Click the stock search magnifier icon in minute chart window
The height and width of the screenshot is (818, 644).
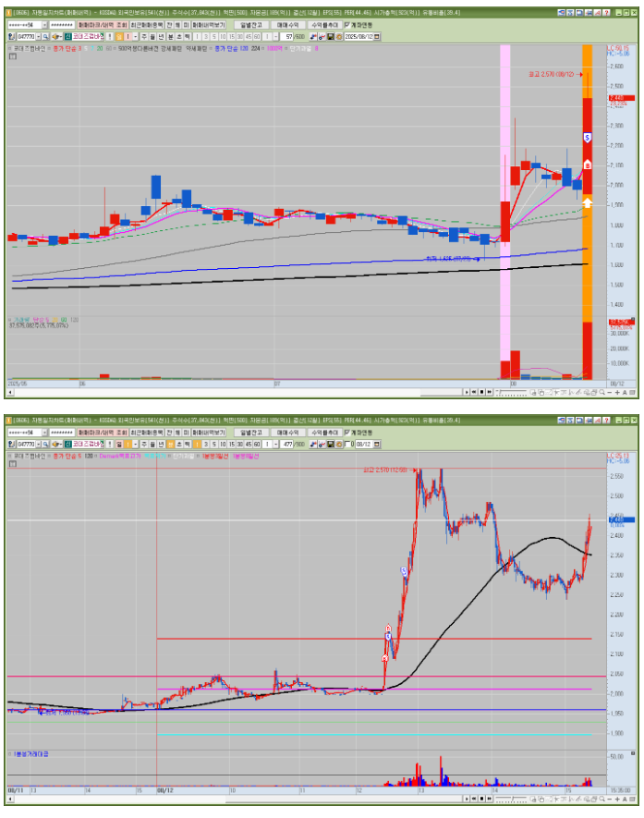(x=45, y=444)
